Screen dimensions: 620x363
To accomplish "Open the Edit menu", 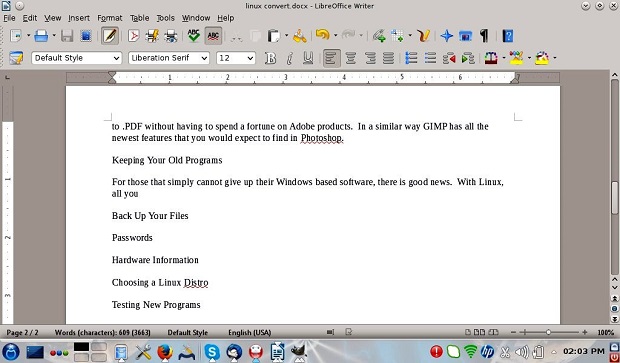I will [30, 18].
